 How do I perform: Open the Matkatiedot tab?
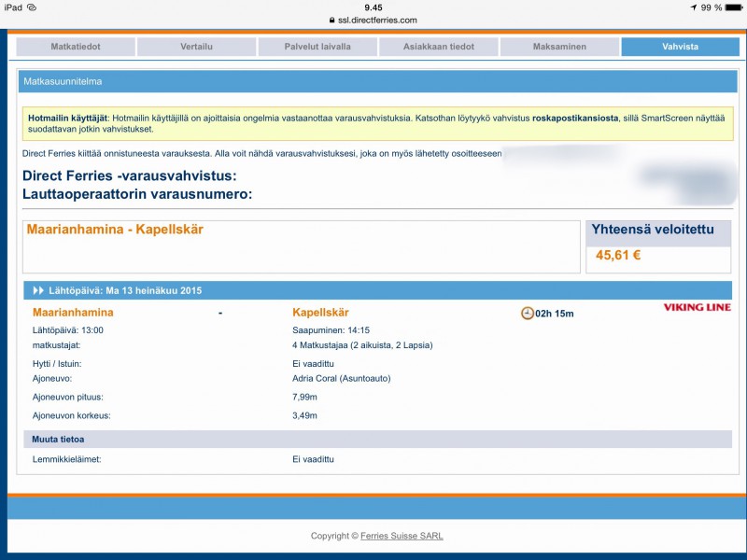(x=76, y=47)
